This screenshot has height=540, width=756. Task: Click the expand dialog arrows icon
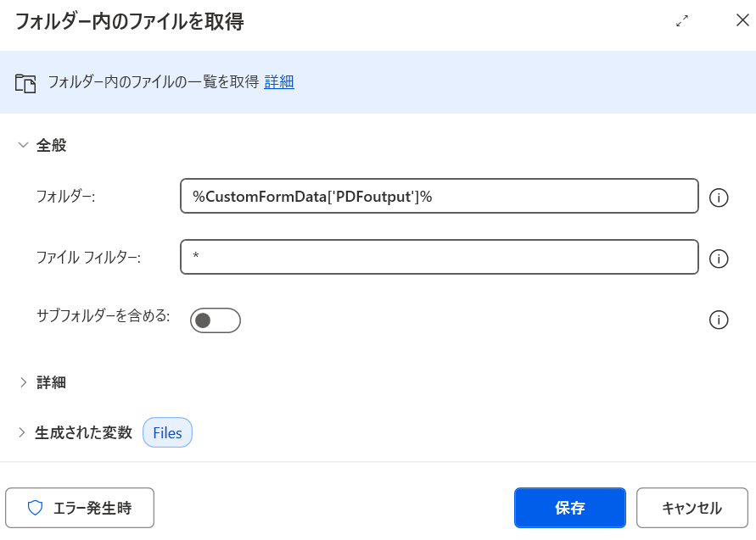(681, 20)
